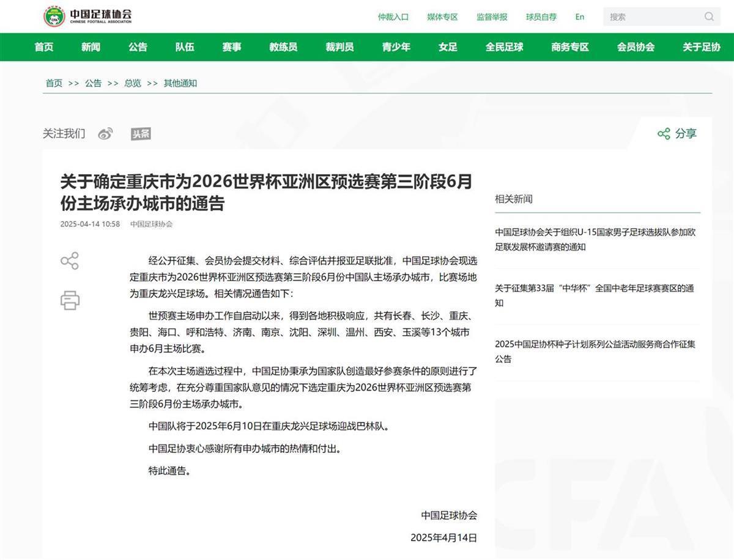The width and height of the screenshot is (734, 560).
Task: Open the U-15 国家男子足球选拔队 related news
Action: coord(595,240)
